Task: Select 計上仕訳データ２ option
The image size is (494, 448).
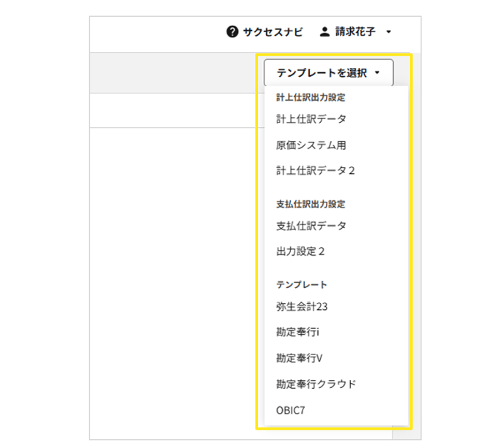Action: click(316, 170)
